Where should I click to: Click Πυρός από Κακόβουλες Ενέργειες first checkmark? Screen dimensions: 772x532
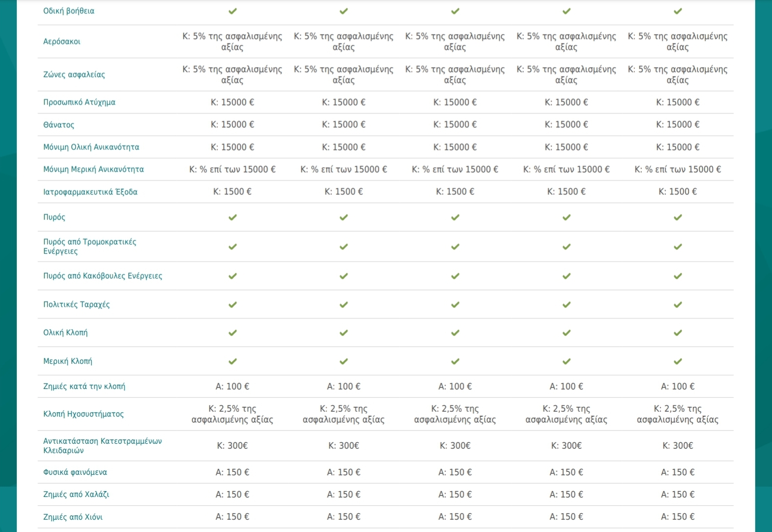point(232,276)
